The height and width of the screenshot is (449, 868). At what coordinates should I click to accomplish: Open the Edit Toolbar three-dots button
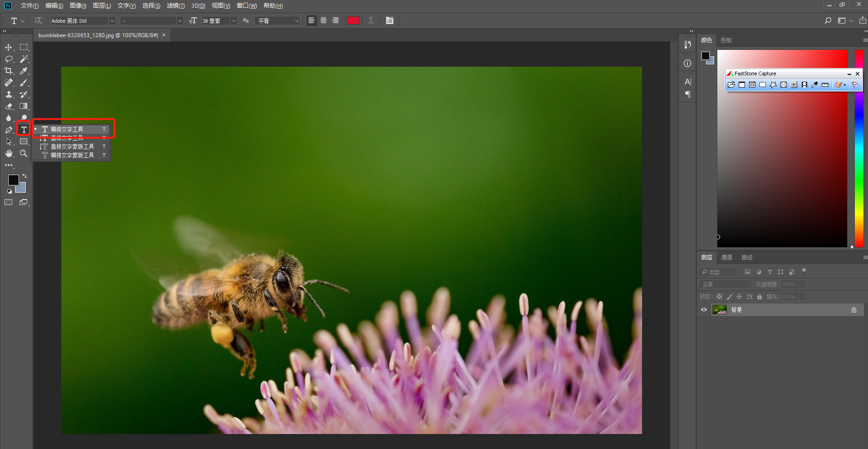coord(9,165)
